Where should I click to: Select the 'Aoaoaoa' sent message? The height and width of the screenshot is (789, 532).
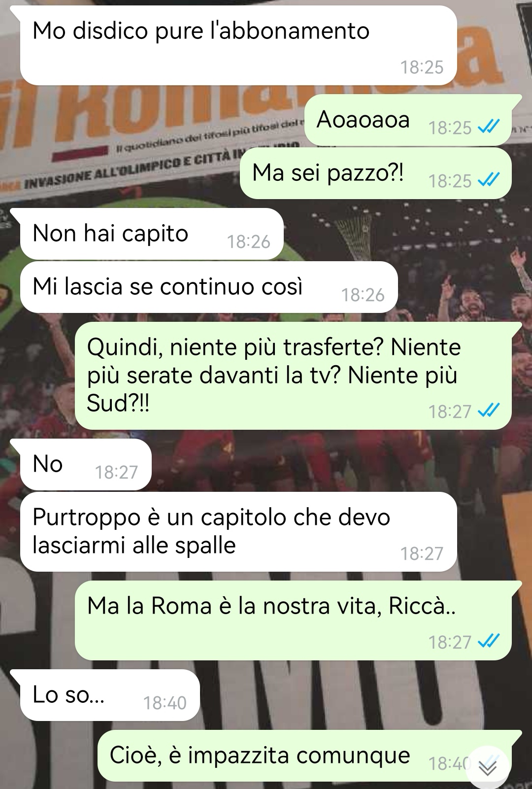(x=408, y=120)
